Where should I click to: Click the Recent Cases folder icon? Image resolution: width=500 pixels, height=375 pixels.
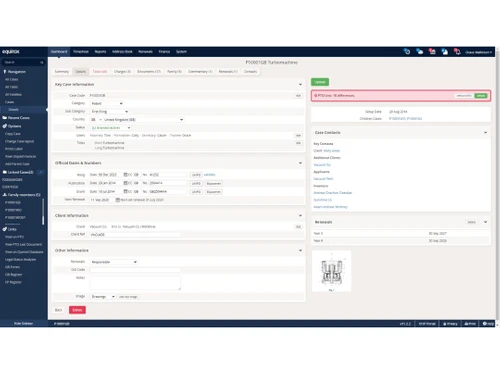[x=5, y=118]
